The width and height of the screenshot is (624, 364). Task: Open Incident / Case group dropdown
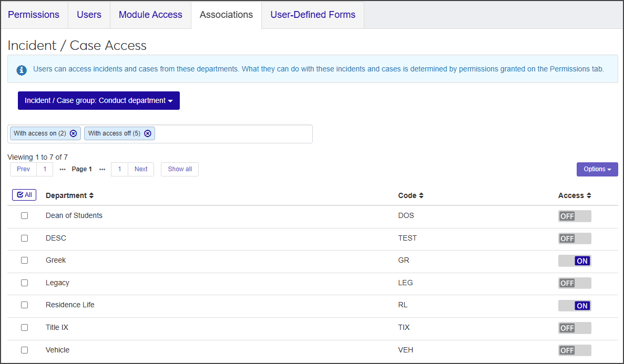tap(99, 101)
